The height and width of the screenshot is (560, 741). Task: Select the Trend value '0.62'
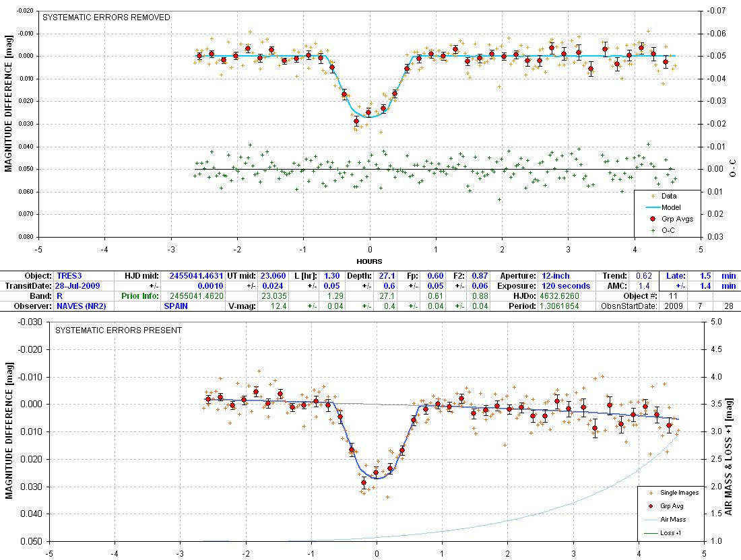click(x=643, y=276)
